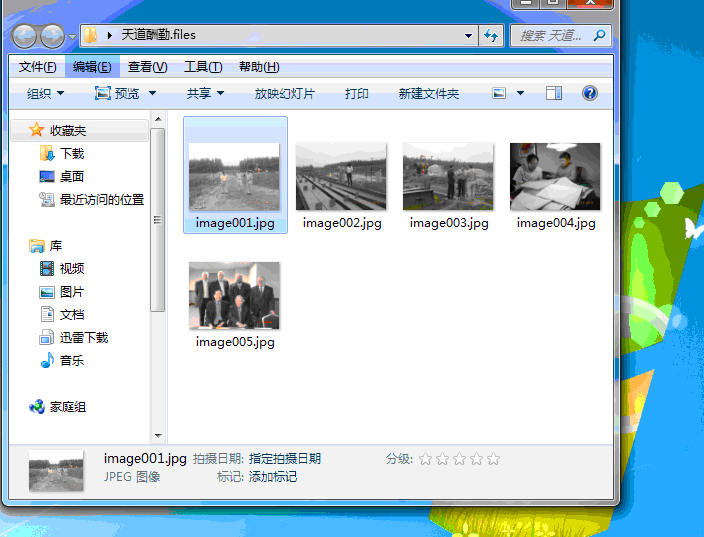Open 下载 downloads folder in sidebar
The width and height of the screenshot is (704, 537).
tap(71, 154)
